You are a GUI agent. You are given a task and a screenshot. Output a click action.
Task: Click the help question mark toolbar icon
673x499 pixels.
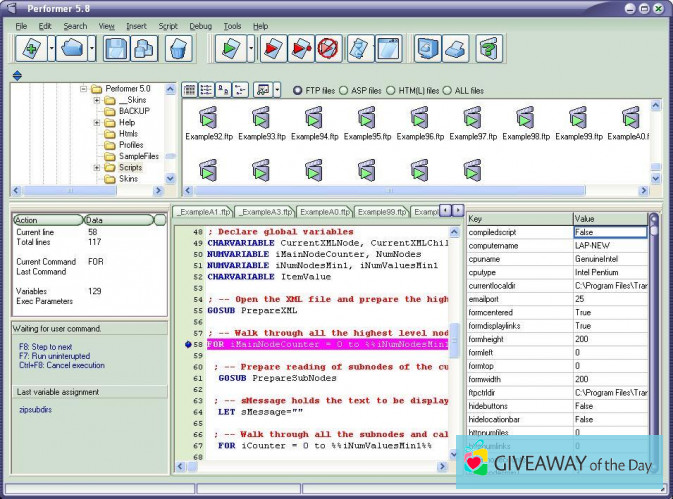[x=488, y=48]
